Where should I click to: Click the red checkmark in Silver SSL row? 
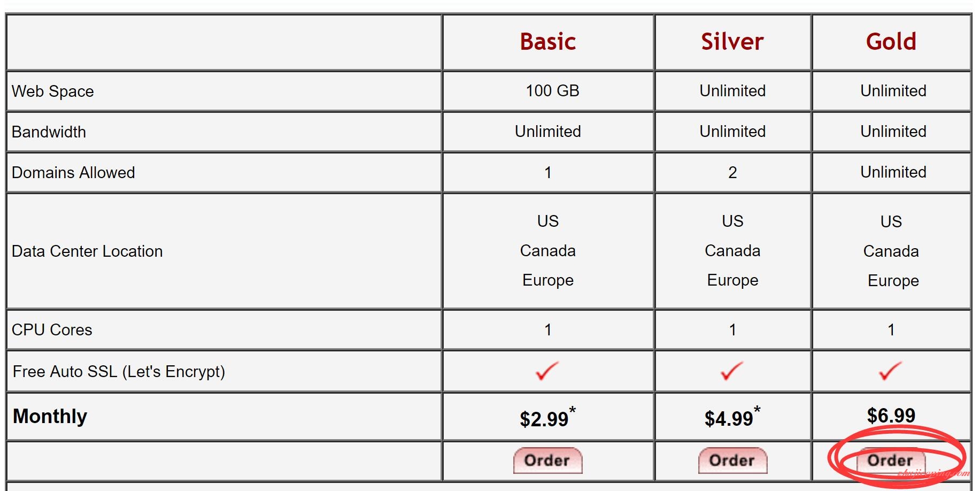click(x=732, y=371)
